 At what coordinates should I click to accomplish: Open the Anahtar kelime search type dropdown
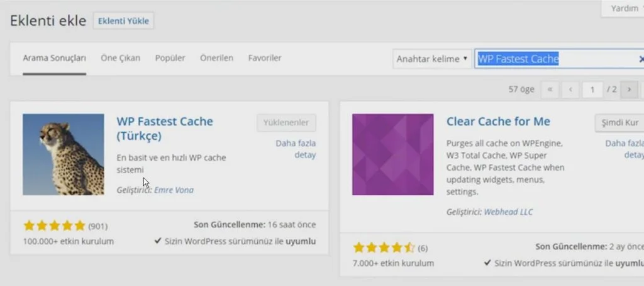point(432,59)
